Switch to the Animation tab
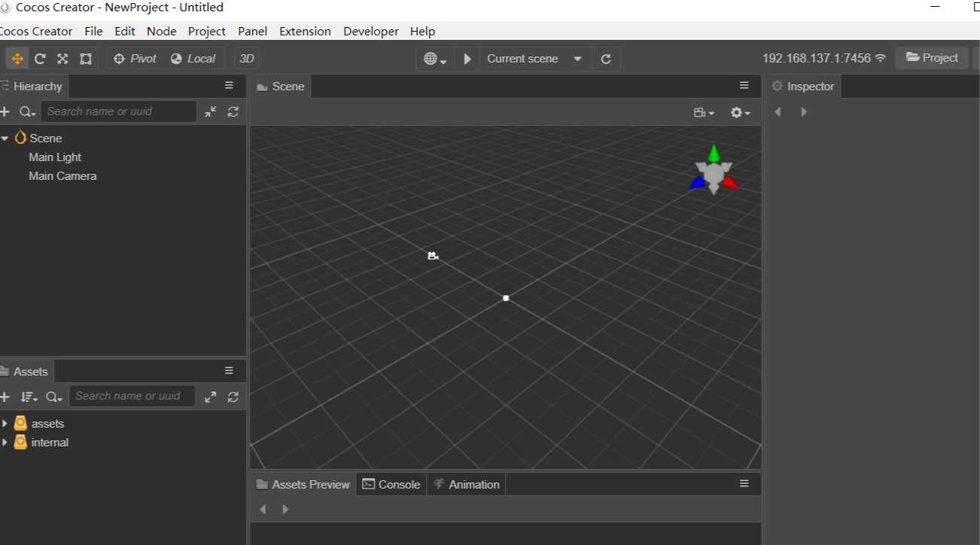Viewport: 980px width, 545px height. click(x=467, y=484)
